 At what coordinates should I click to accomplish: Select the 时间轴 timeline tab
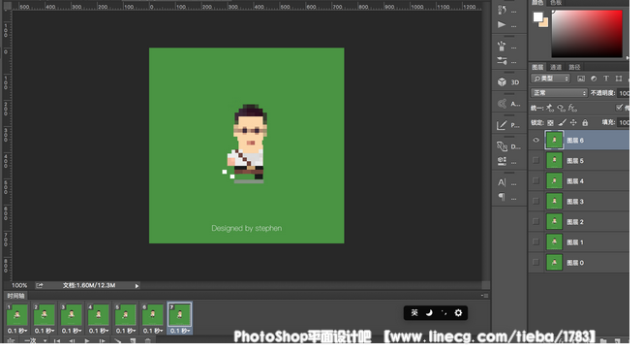15,296
